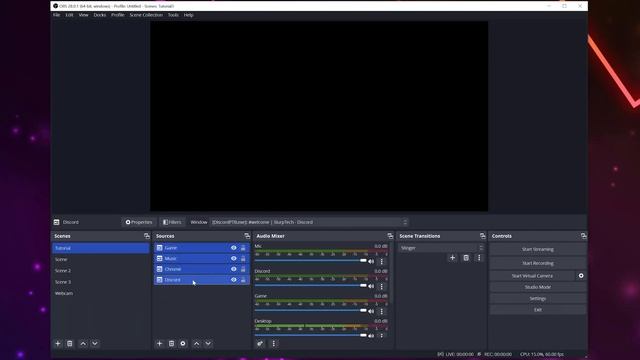The height and width of the screenshot is (360, 640).
Task: Remove scene transition with trash icon
Action: (x=466, y=258)
